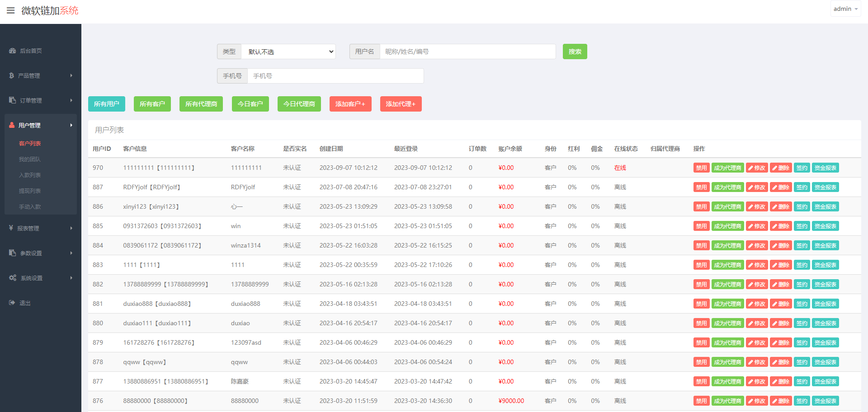868x412 pixels.
Task: Open the 类型 dropdown showing 默认不选
Action: pos(288,51)
